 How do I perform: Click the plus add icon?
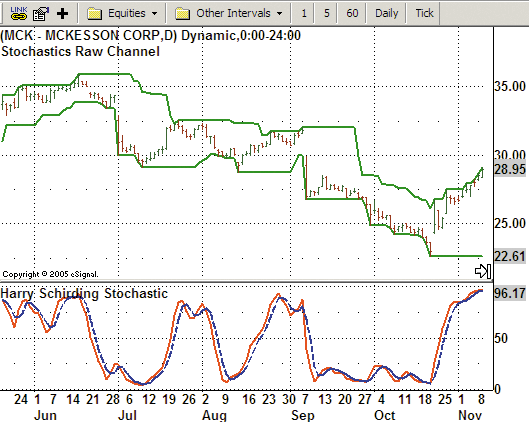pyautogui.click(x=62, y=14)
